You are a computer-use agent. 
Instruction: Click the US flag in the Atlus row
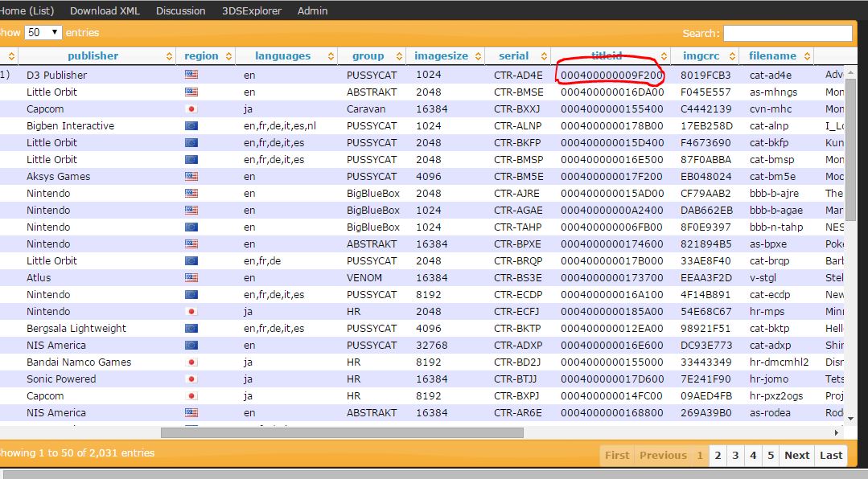click(x=191, y=277)
